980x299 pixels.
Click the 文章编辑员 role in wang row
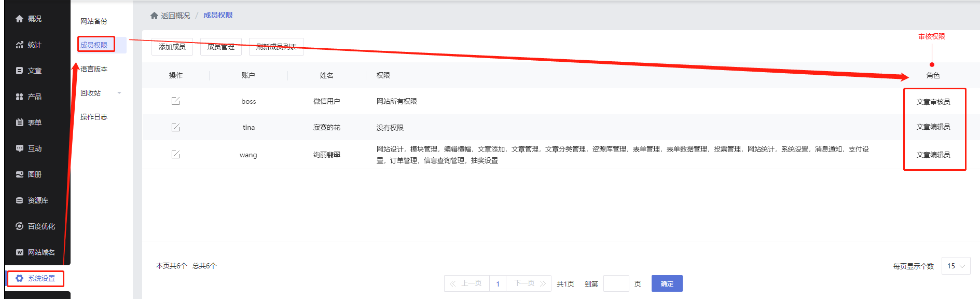(933, 155)
